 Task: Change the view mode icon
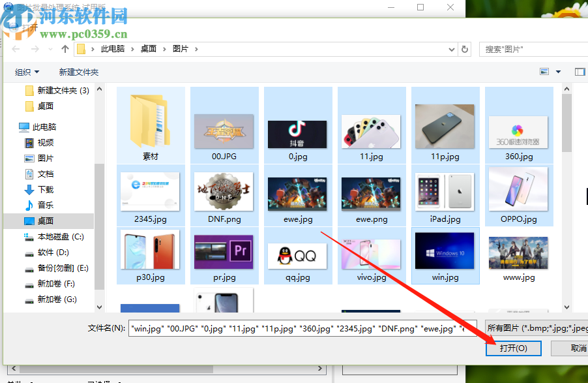tap(544, 72)
